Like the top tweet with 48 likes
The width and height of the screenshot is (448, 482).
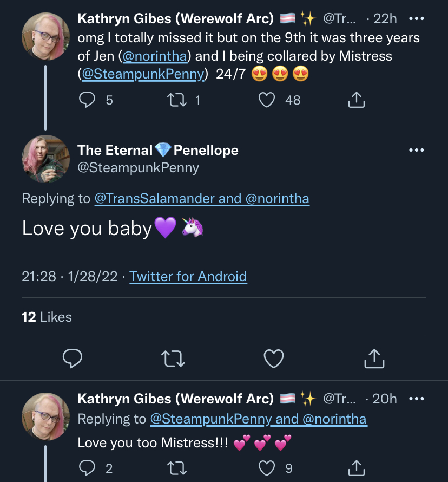(x=267, y=100)
